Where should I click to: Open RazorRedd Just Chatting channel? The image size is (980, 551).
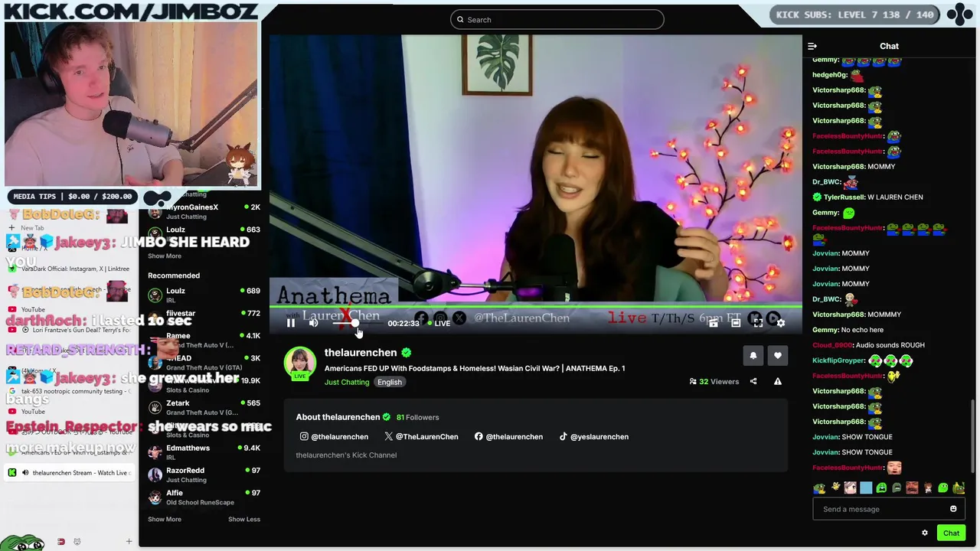point(204,474)
